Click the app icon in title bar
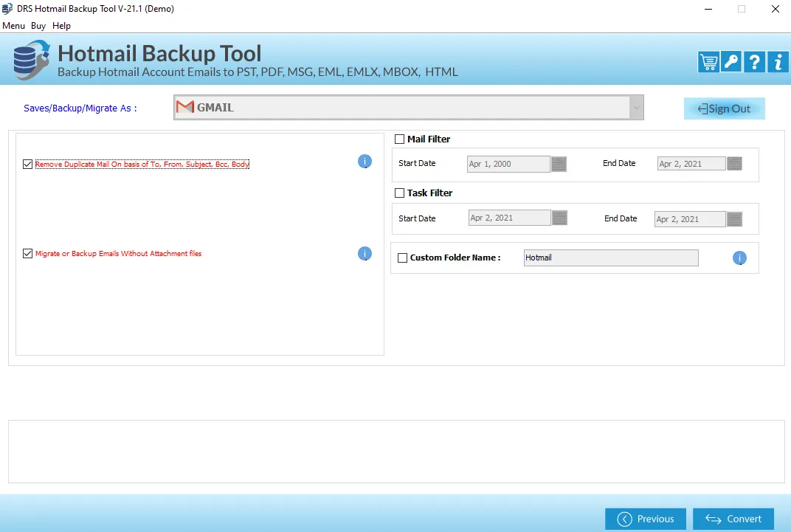Image resolution: width=791 pixels, height=532 pixels. (x=7, y=9)
